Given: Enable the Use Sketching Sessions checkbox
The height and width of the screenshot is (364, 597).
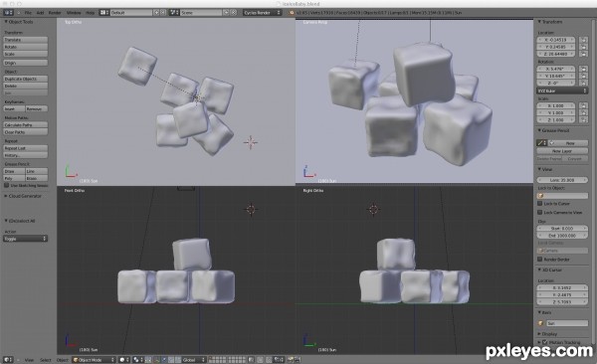Looking at the screenshot, I should tap(7, 185).
